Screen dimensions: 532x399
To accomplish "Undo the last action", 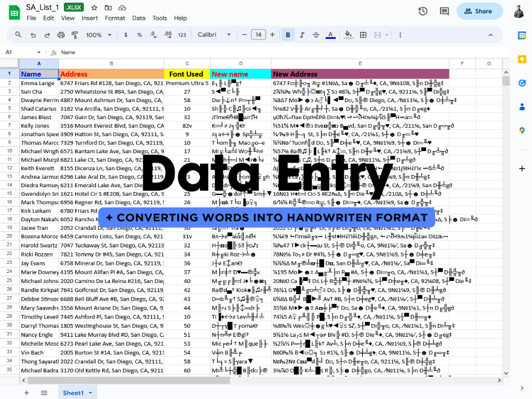I will click(x=33, y=35).
